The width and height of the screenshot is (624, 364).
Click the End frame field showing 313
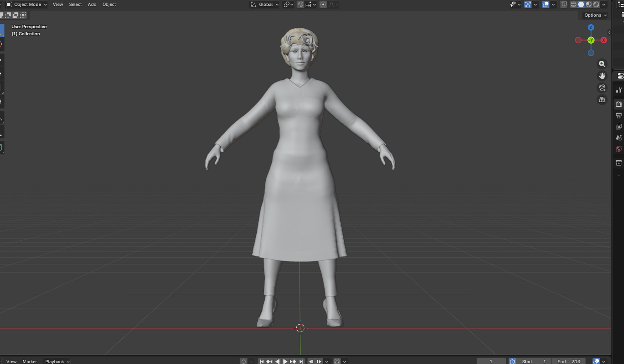click(569, 361)
